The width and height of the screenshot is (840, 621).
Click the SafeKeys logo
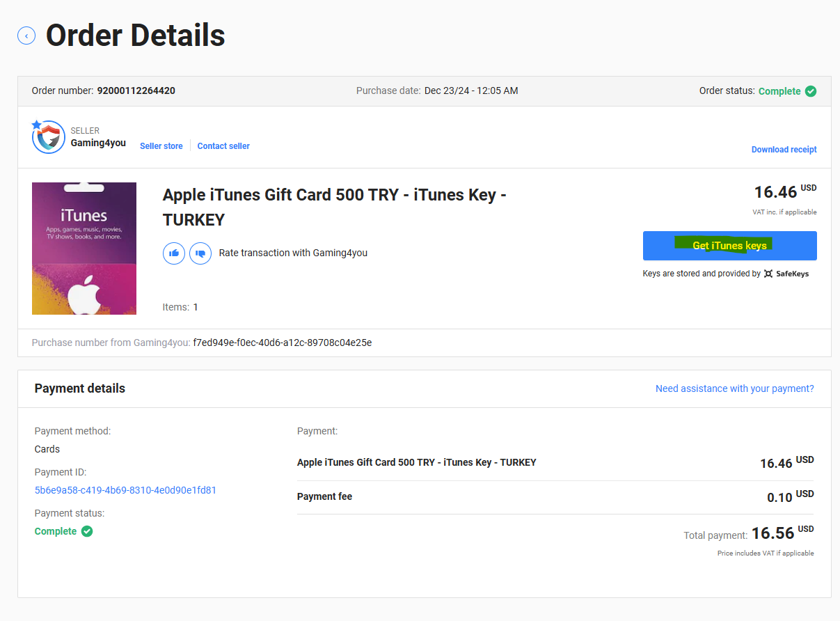[786, 274]
